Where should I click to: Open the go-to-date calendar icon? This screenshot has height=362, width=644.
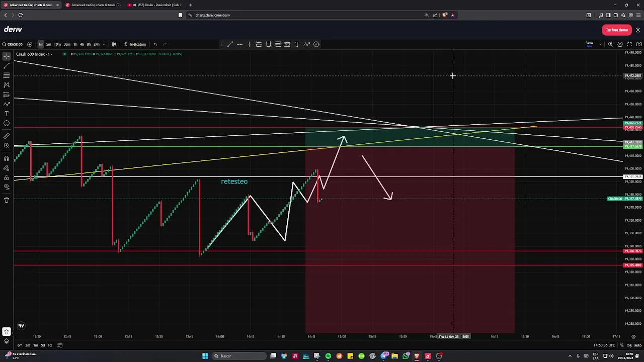60,345
